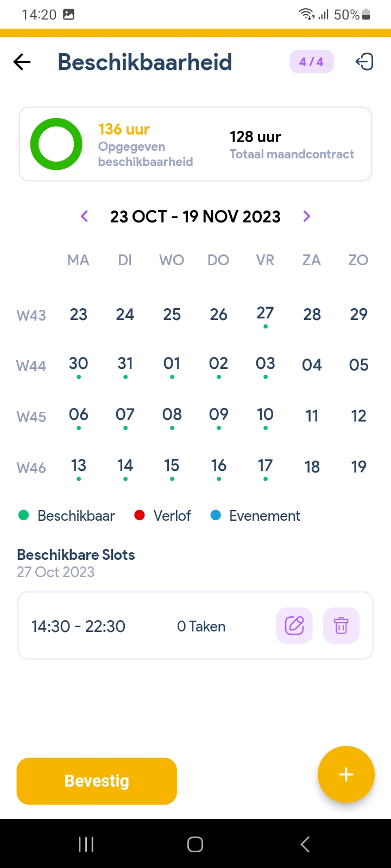391x868 pixels.
Task: Tap the logout icon top right
Action: (364, 62)
